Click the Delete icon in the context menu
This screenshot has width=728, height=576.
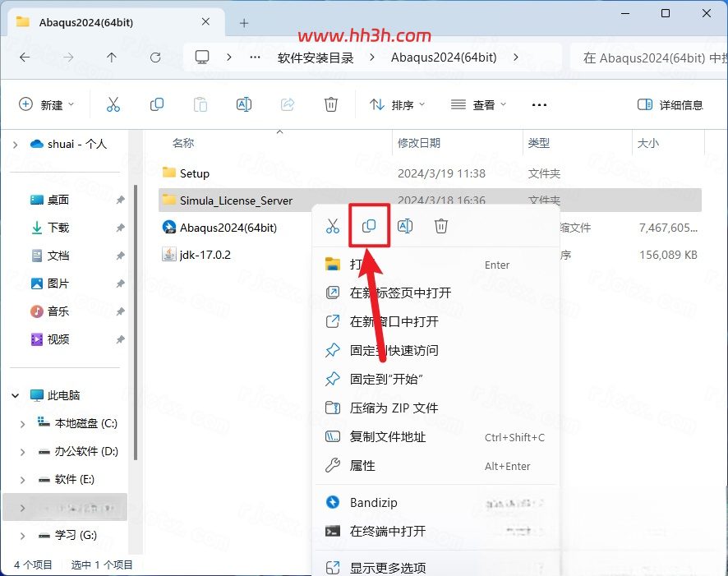441,226
